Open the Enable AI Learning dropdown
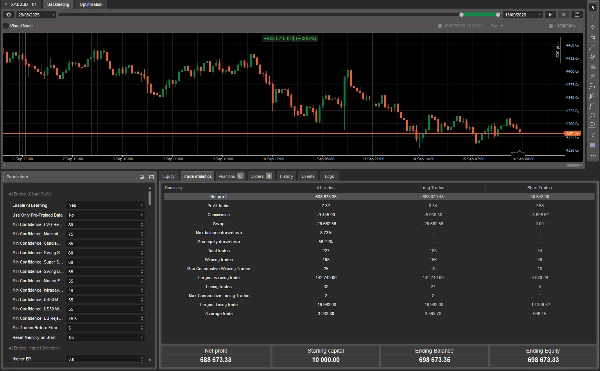 tap(106, 205)
